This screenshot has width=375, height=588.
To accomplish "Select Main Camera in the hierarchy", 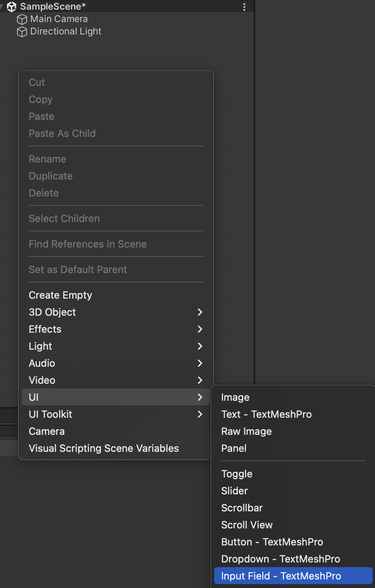I will (x=59, y=19).
